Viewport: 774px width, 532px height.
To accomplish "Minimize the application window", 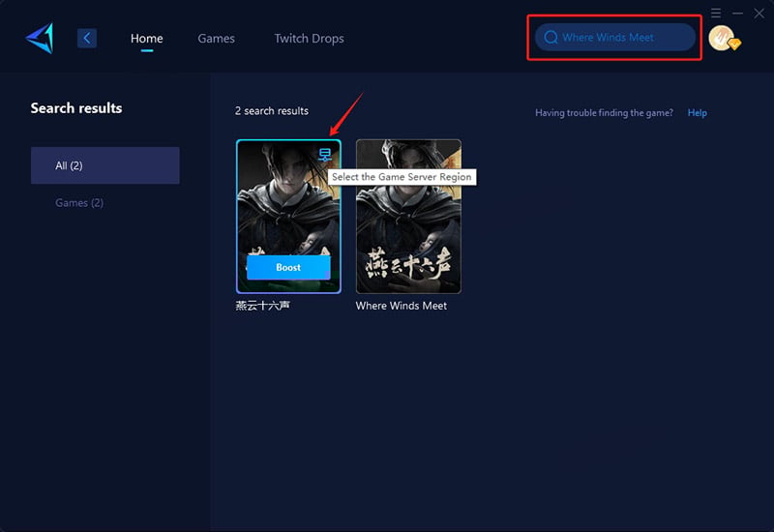I will (737, 13).
